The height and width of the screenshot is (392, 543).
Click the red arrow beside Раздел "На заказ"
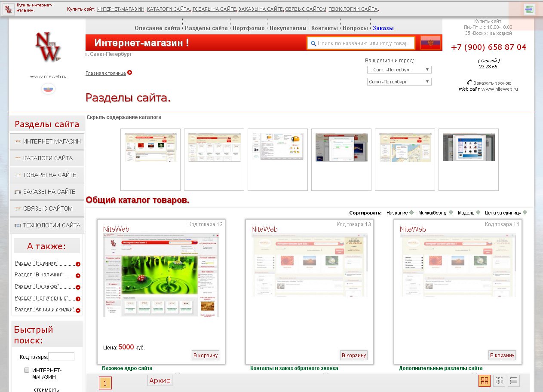78,288
